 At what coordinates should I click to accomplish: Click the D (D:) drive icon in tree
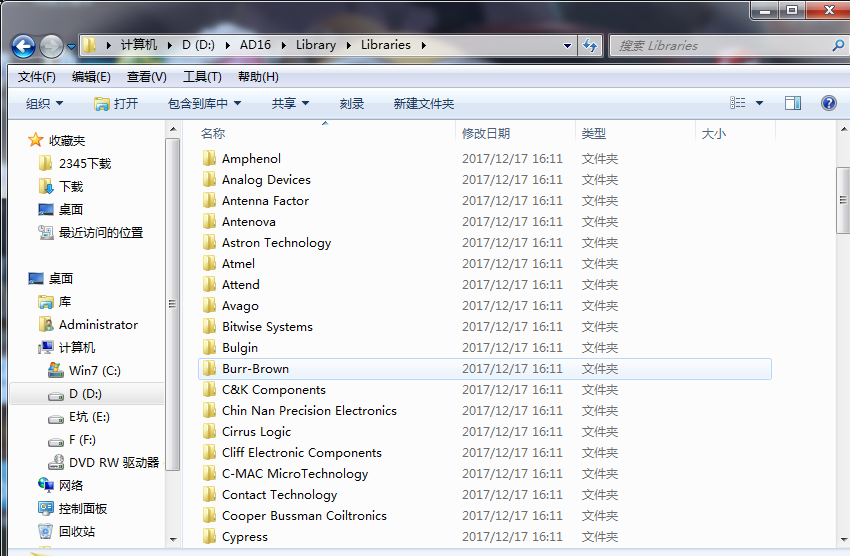[x=56, y=395]
